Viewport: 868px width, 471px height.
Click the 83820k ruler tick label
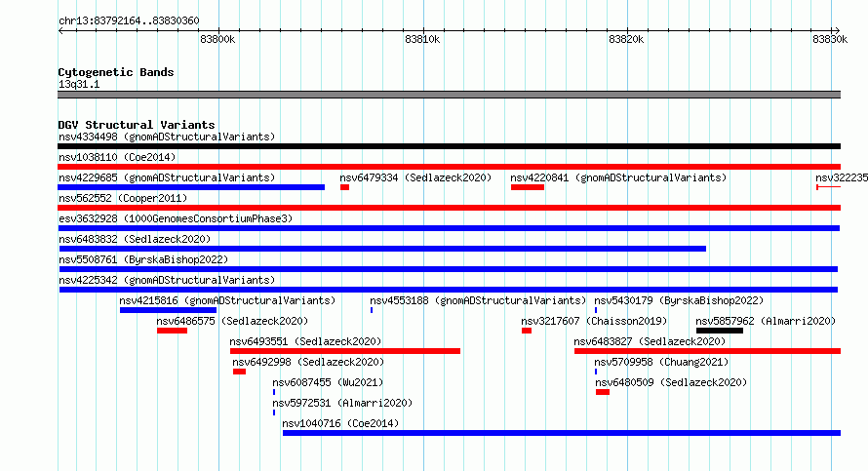pos(626,39)
